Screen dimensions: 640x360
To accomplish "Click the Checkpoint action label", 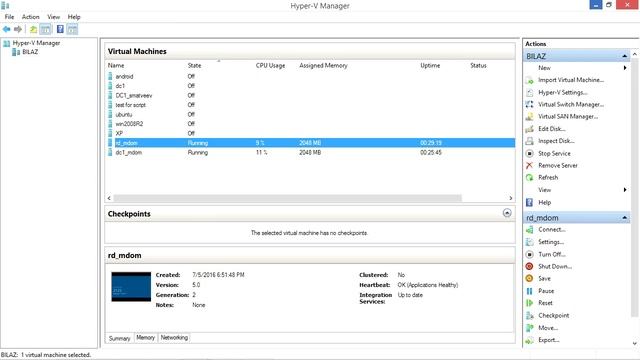I will point(554,316).
